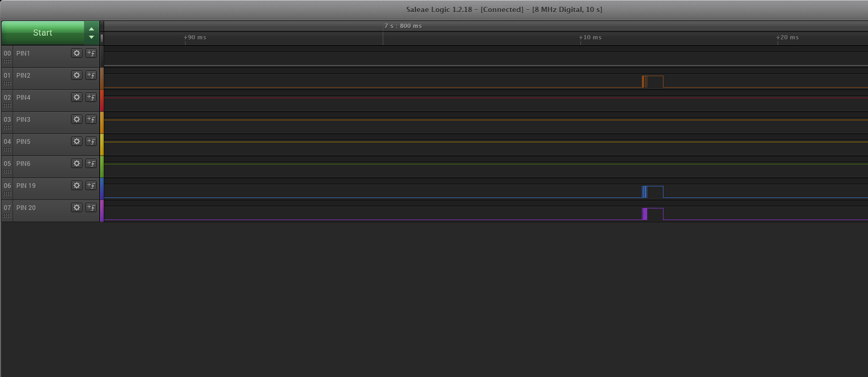Select the PIN 19 channel label
The image size is (868, 377).
click(x=26, y=186)
